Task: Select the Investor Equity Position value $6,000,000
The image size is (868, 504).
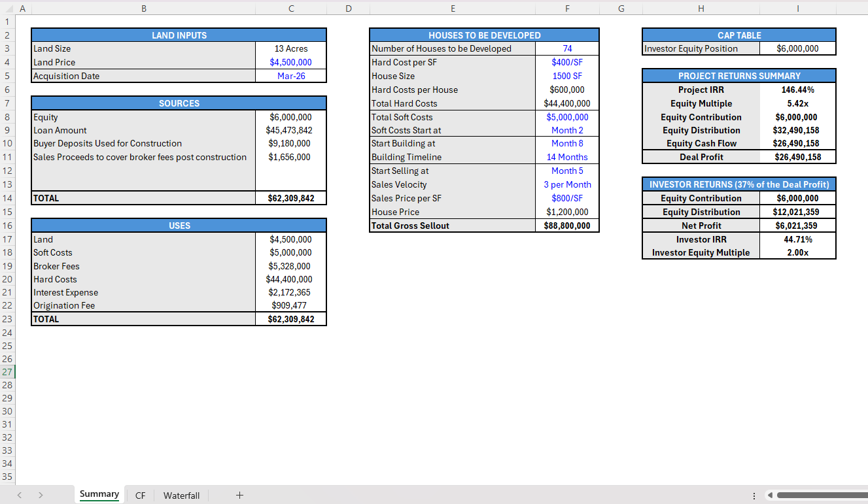Action: click(x=798, y=48)
